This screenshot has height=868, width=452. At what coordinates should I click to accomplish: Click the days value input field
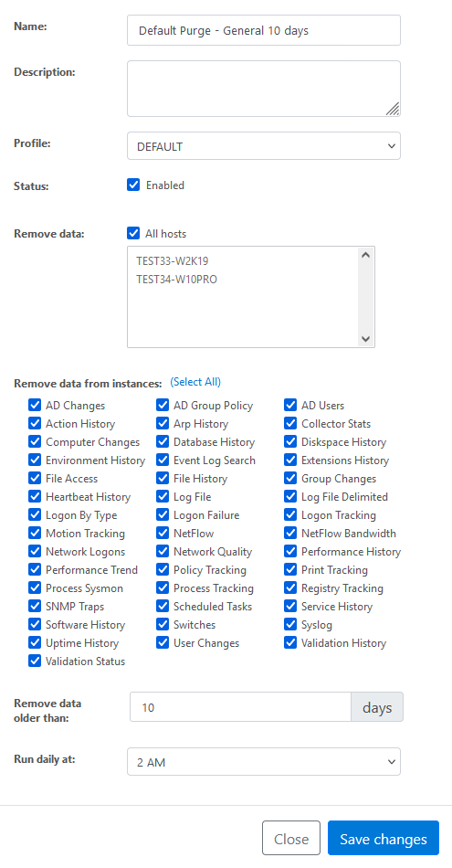coord(241,707)
